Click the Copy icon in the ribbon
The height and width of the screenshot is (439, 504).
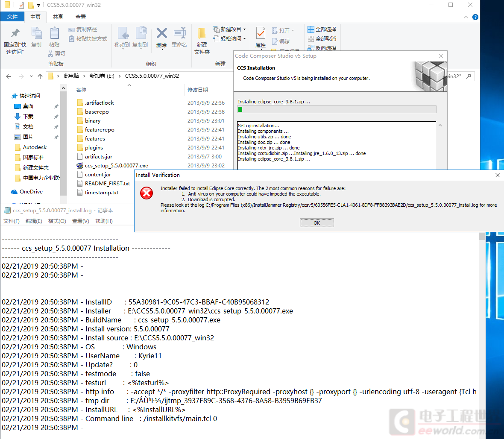coord(36,33)
